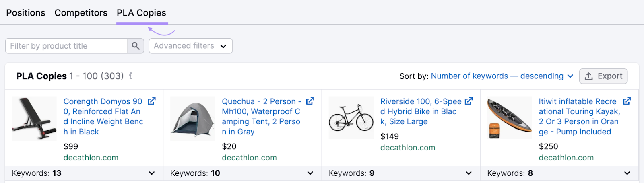Open external link for Corength Domyos bench
Image resolution: width=644 pixels, height=183 pixels.
(152, 101)
